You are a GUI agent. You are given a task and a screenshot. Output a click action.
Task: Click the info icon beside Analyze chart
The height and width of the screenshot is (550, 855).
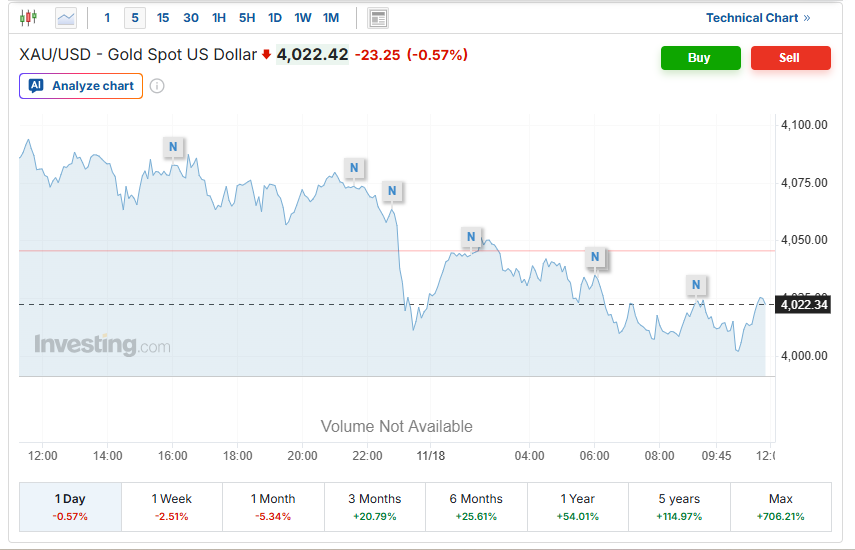[157, 86]
